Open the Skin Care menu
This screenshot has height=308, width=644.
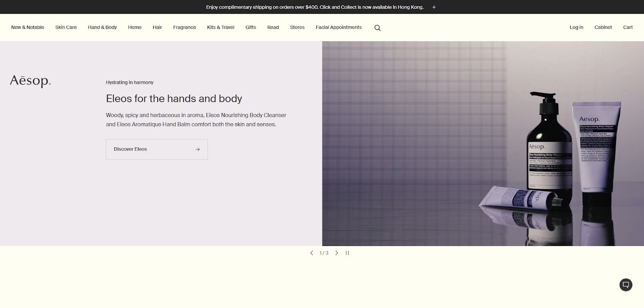[66, 27]
